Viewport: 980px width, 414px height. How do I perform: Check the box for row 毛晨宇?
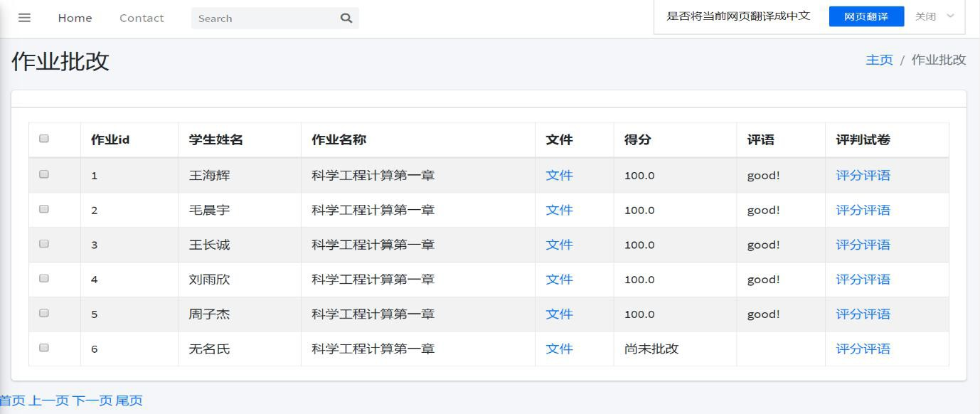[x=44, y=209]
